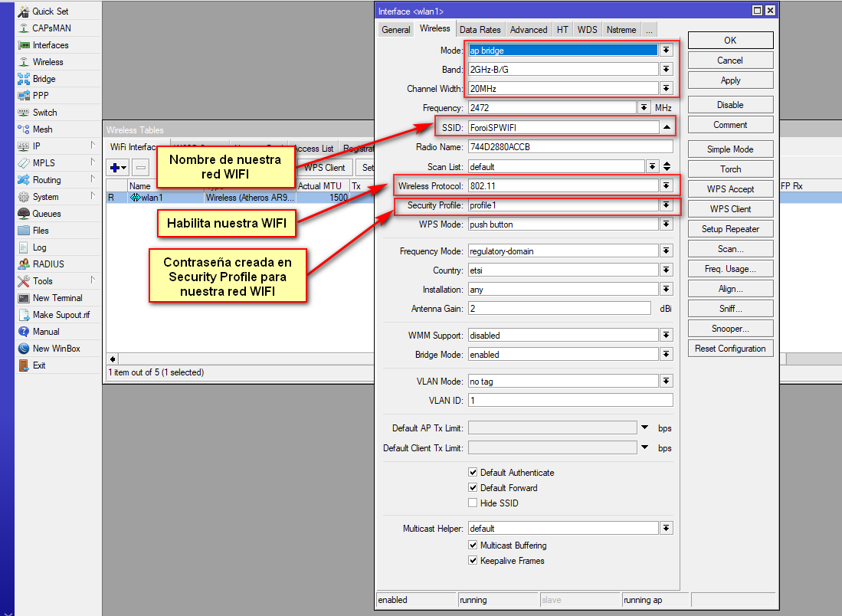842x616 pixels.
Task: Click the SSID text field
Action: coord(563,127)
